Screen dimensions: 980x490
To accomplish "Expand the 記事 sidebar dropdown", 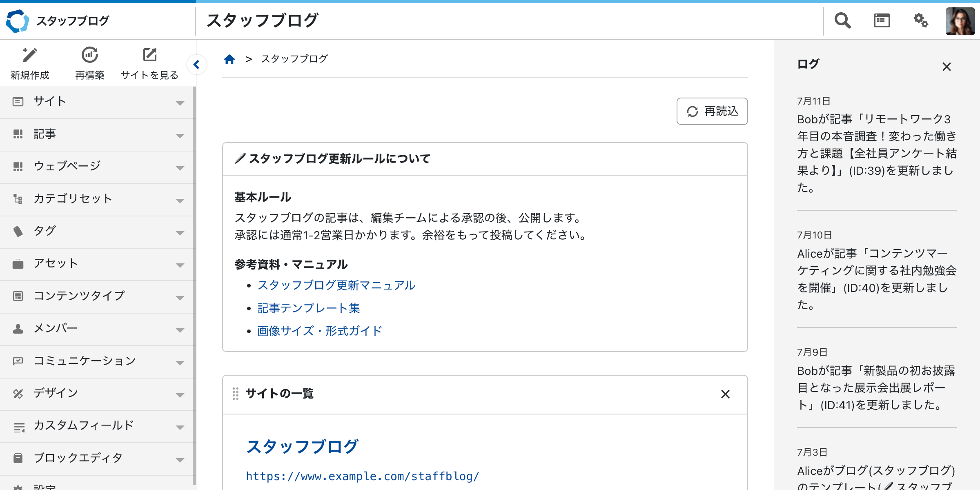I will pos(181,136).
